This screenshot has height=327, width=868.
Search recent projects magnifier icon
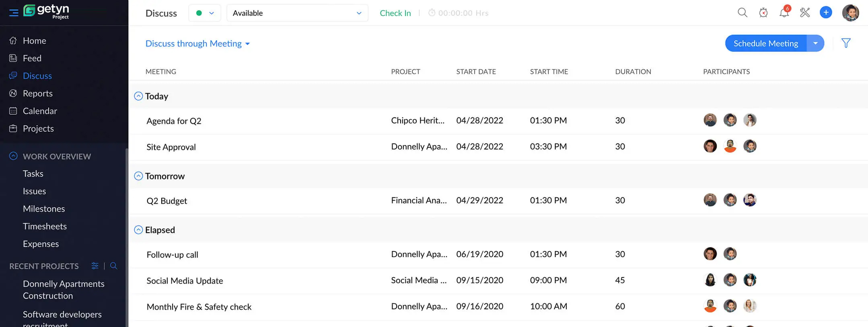click(x=114, y=266)
